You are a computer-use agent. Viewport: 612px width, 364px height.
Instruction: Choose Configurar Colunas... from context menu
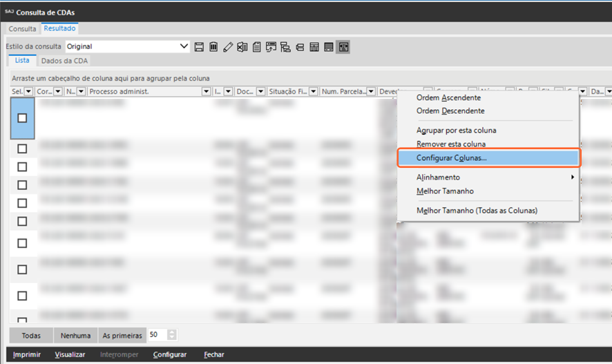452,158
